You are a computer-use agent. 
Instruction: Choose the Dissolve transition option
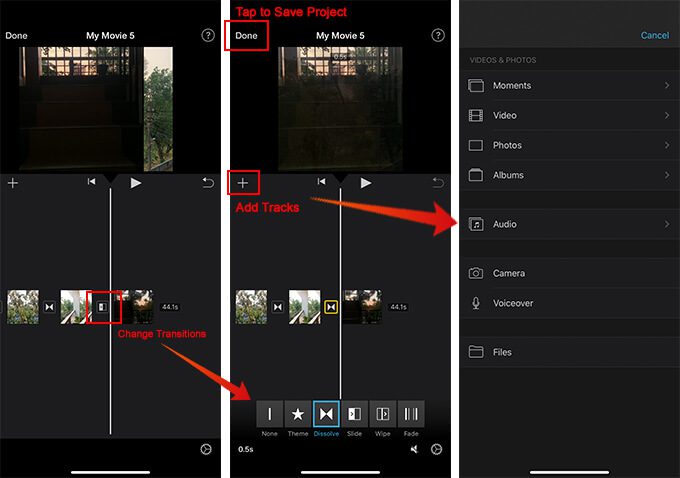tap(326, 414)
